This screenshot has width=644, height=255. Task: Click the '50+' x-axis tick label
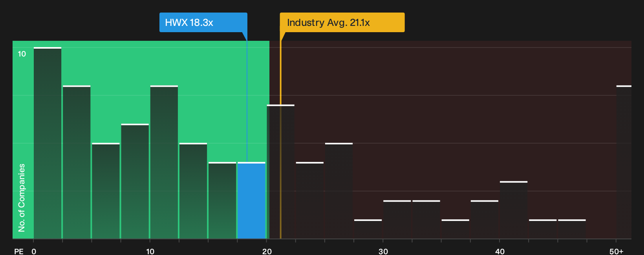617,251
